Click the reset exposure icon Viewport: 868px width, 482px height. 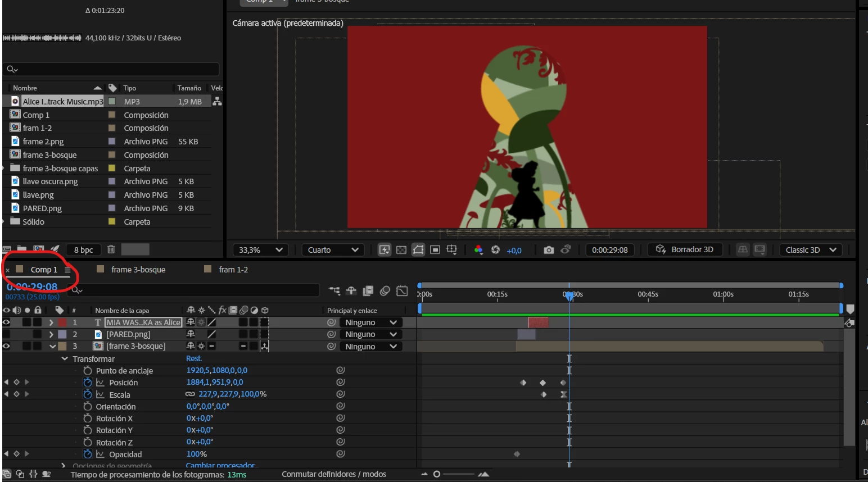495,250
